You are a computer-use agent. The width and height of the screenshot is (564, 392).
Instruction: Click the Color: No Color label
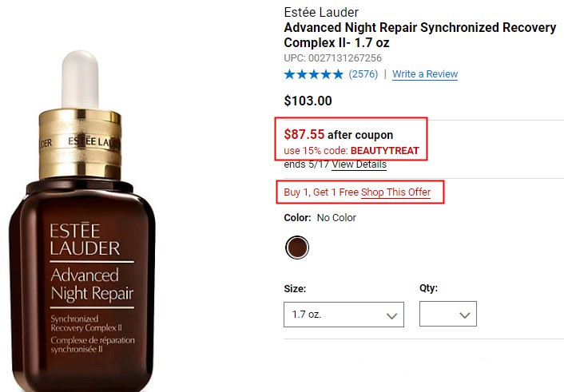320,218
